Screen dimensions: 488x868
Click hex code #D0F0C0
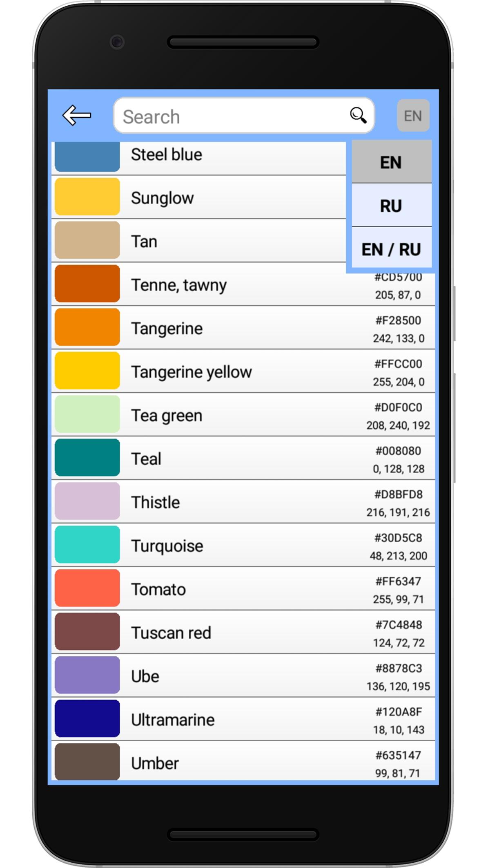tap(398, 407)
